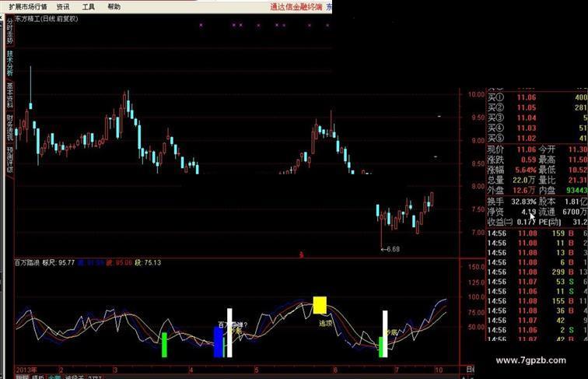Viewport: 588px width, 379px height.
Task: Switch to the 分时走势 sidebar tab
Action: [10, 32]
